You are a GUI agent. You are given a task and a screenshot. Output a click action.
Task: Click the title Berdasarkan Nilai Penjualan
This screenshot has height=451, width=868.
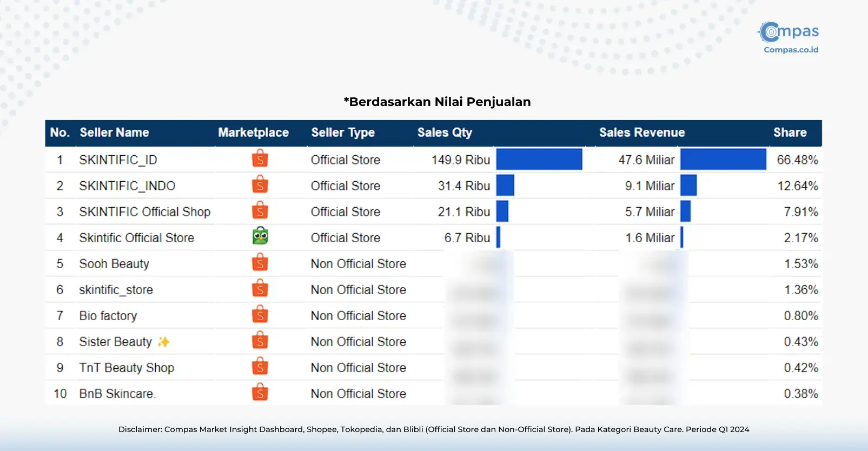(437, 102)
